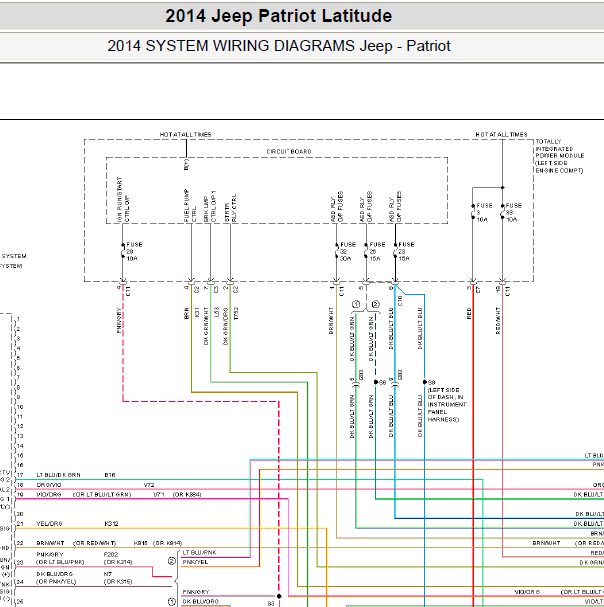Click the "YEL/ORG" label at pin 21
The width and height of the screenshot is (604, 607).
[x=49, y=523]
